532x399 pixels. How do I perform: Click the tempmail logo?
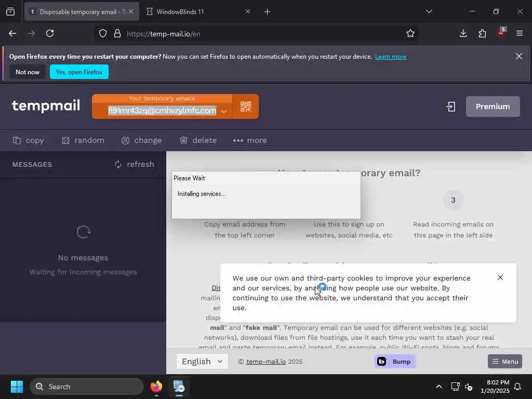pyautogui.click(x=46, y=105)
